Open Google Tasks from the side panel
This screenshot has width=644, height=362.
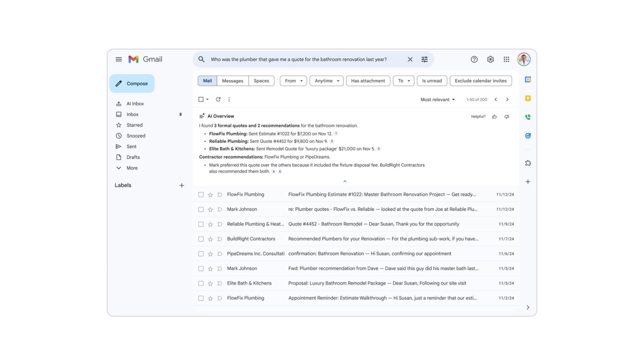pyautogui.click(x=528, y=135)
